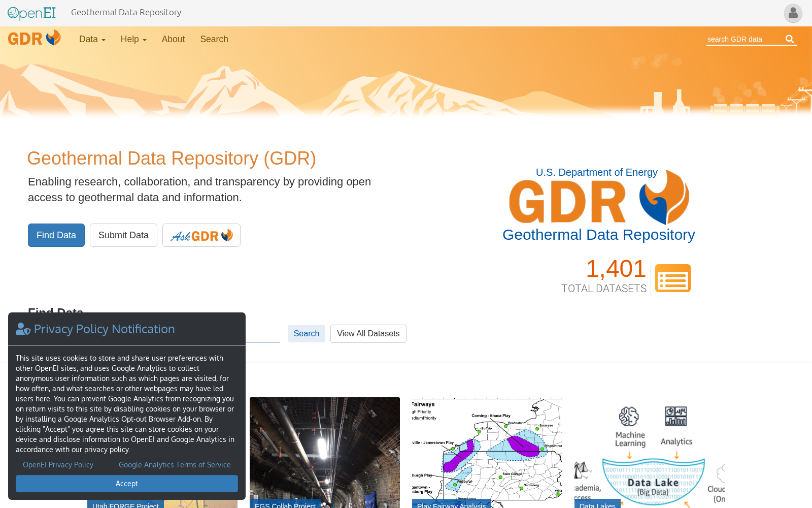Click the Submit Data button
The height and width of the screenshot is (508, 812).
pos(123,235)
